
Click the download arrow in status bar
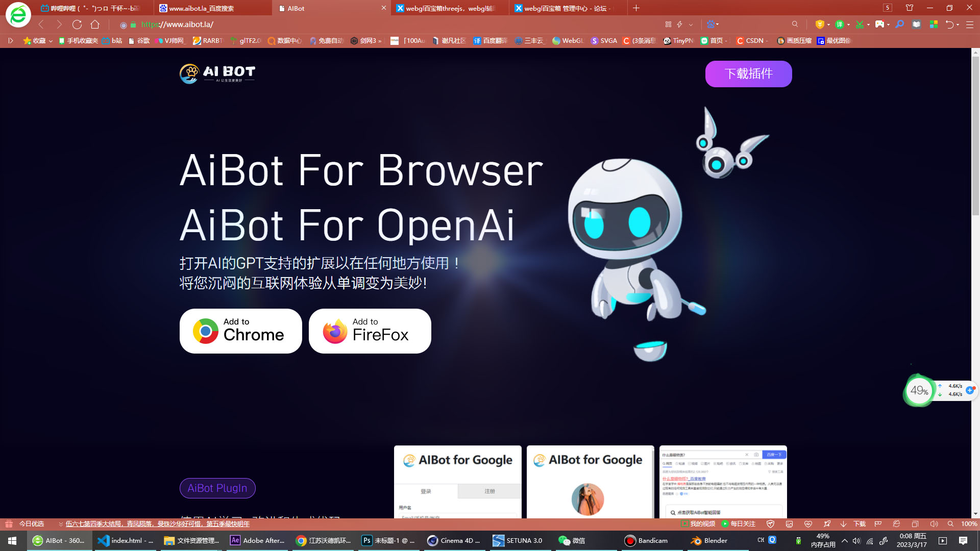[x=843, y=524]
